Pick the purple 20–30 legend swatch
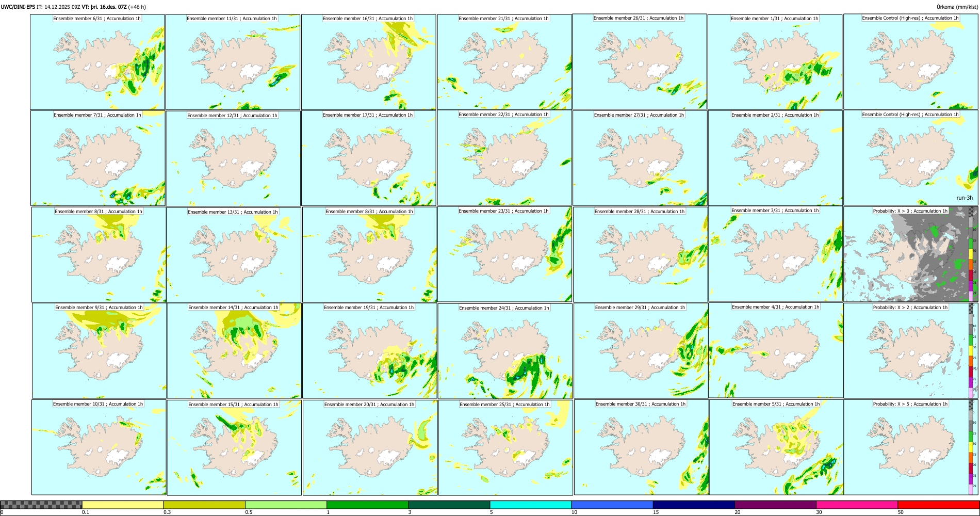980x516 pixels. point(775,505)
